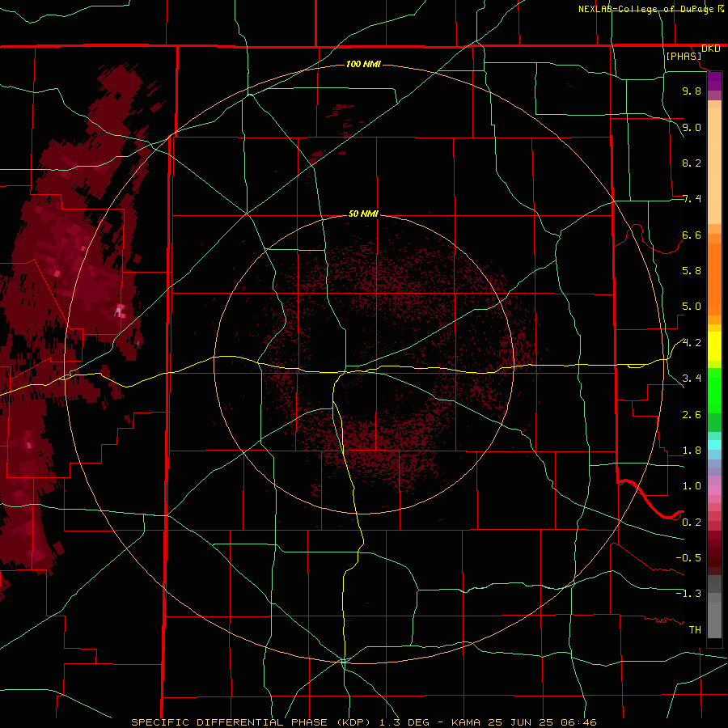Click the 7.4 value on the color scale
This screenshot has height=728, width=728.
pos(692,199)
